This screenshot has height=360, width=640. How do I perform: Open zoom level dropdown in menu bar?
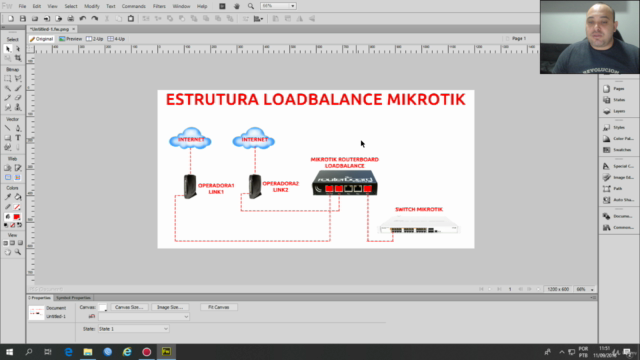pyautogui.click(x=293, y=6)
